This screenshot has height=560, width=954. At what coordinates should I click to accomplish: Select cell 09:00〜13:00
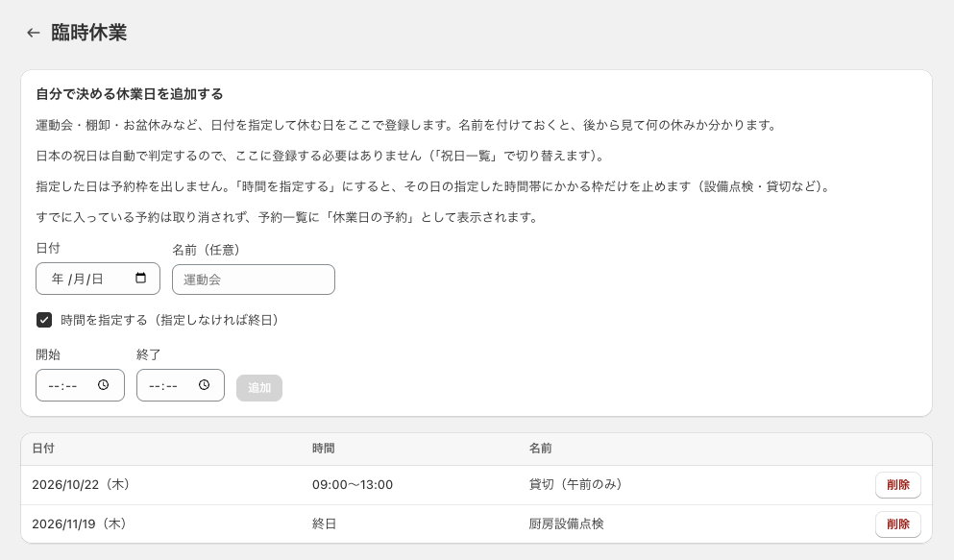[x=353, y=485]
